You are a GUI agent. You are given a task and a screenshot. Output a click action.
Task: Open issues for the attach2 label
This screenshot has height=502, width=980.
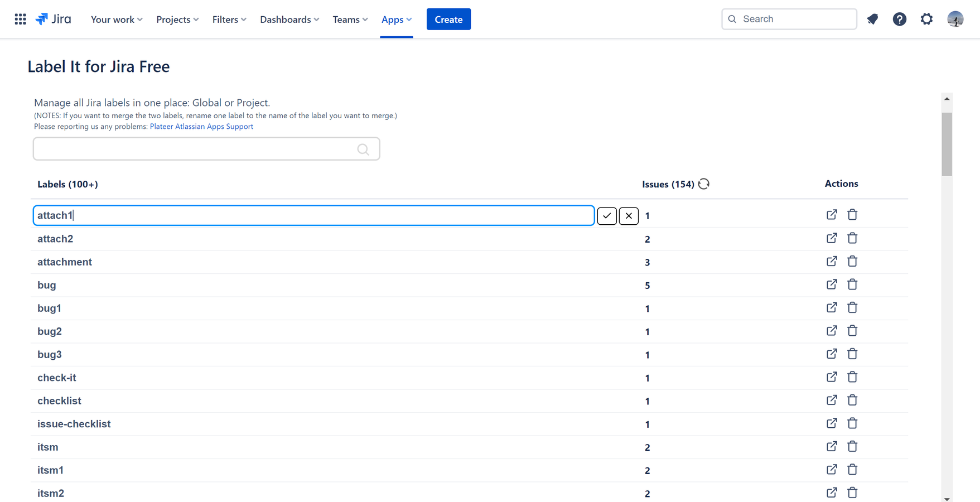pos(832,238)
